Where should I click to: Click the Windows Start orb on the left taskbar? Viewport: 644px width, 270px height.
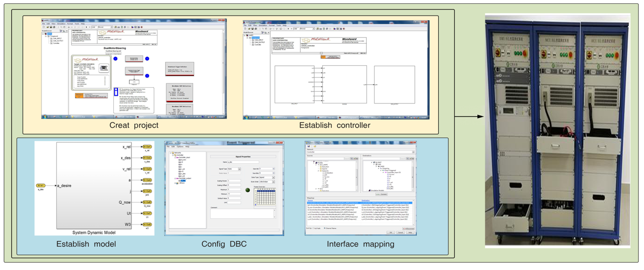coord(45,117)
